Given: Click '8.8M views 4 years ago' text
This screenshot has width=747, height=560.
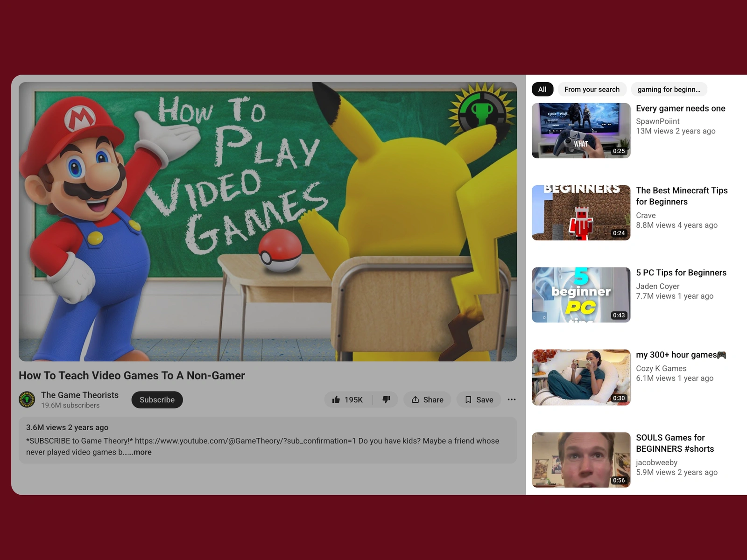Looking at the screenshot, I should coord(677,225).
